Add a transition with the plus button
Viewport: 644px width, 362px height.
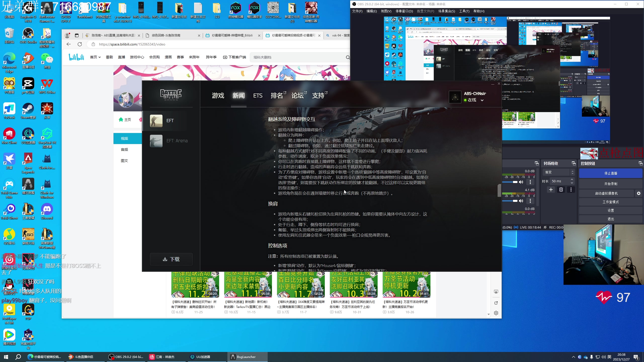[551, 190]
